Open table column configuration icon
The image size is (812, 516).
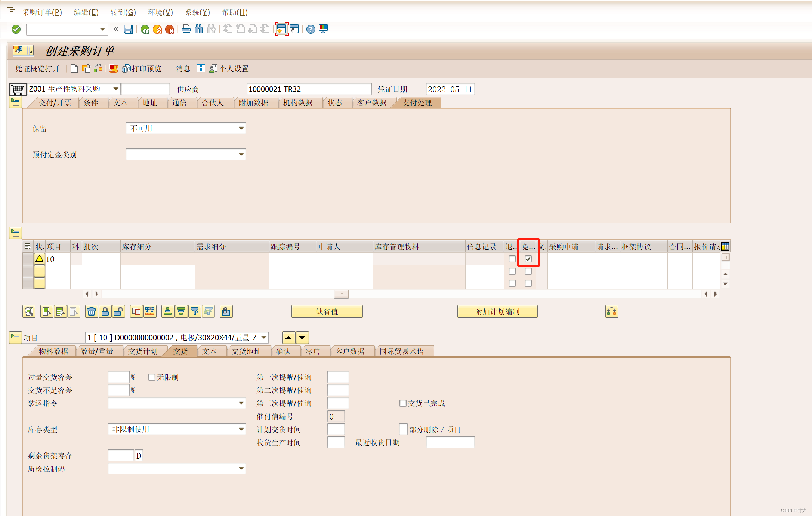(725, 247)
